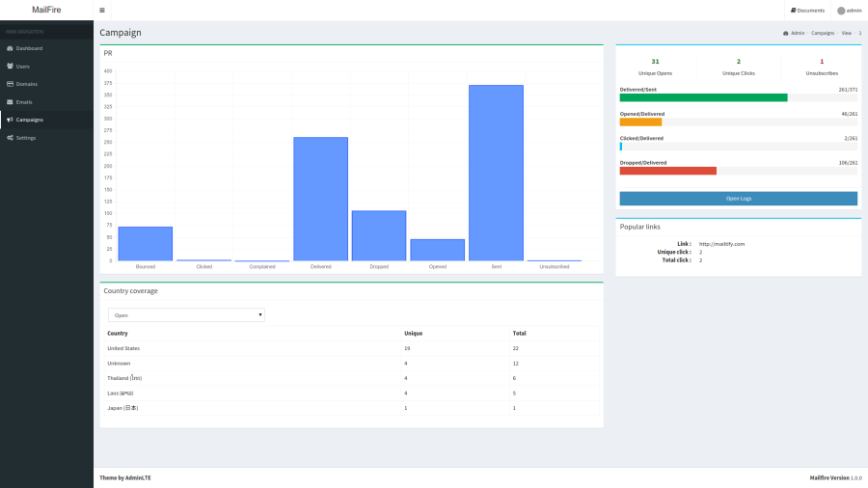Click the Opened bar in the chart
The height and width of the screenshot is (488, 868).
437,250
